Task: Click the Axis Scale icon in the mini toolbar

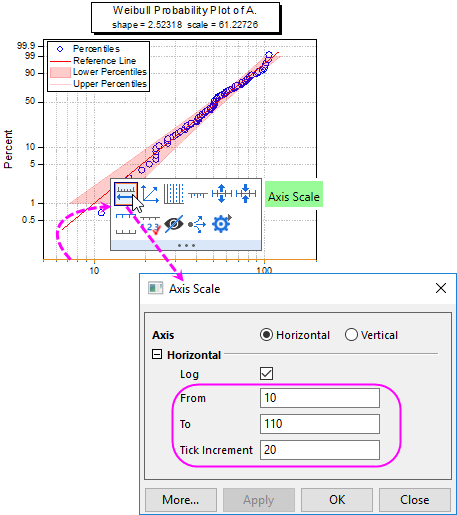Action: pos(126,194)
